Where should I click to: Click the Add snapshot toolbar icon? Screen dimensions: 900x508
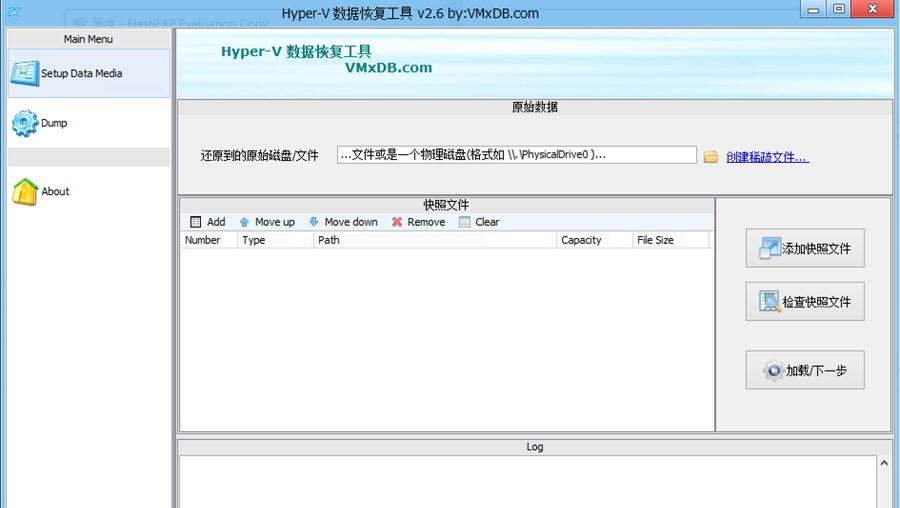196,222
